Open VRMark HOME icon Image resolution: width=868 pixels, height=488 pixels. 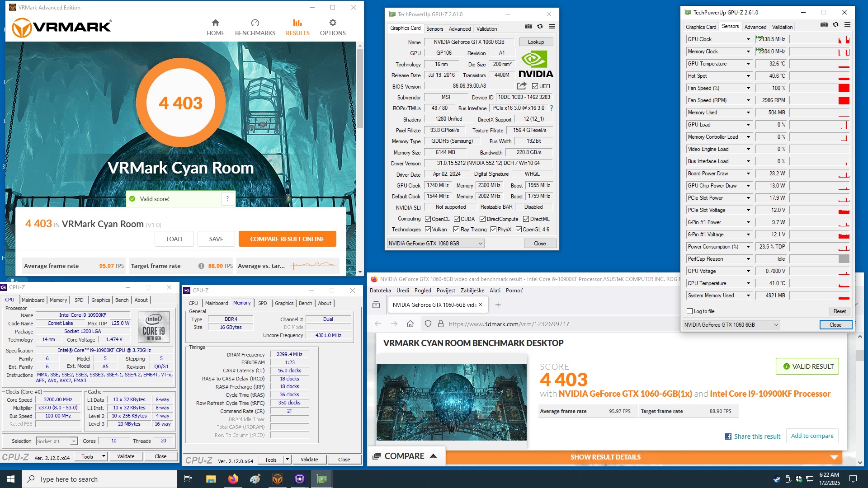point(215,23)
